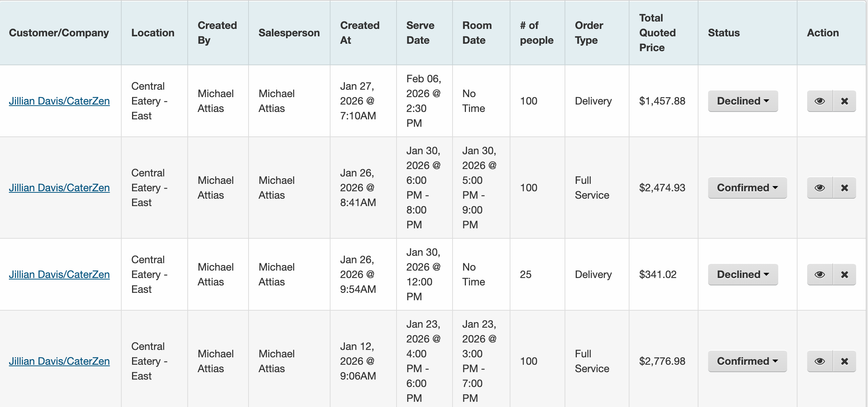Click the Status column header

tap(724, 33)
